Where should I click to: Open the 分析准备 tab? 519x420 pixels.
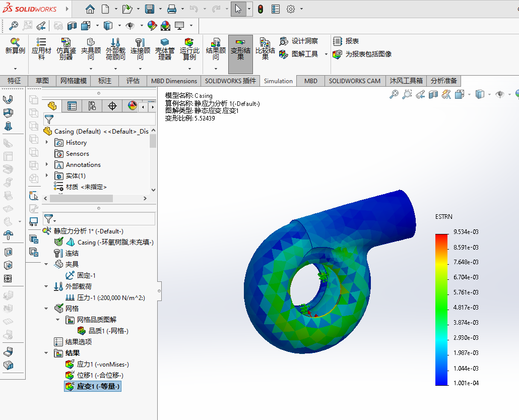tap(443, 81)
